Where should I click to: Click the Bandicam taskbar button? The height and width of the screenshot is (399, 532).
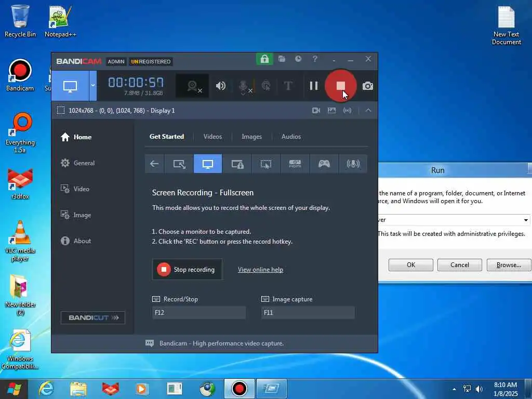coord(239,389)
